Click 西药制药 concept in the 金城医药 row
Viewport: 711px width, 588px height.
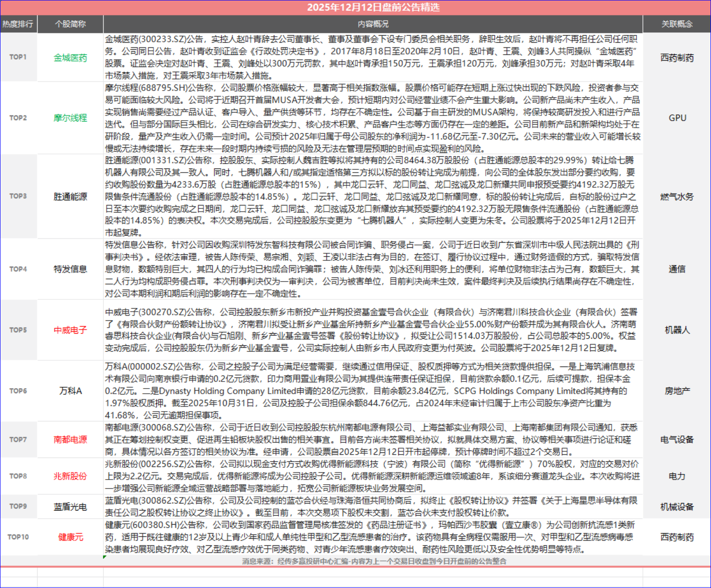(677, 58)
